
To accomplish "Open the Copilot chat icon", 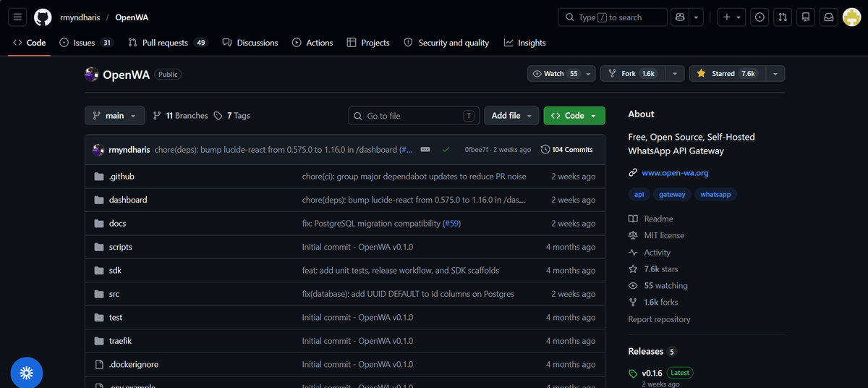I will click(679, 17).
